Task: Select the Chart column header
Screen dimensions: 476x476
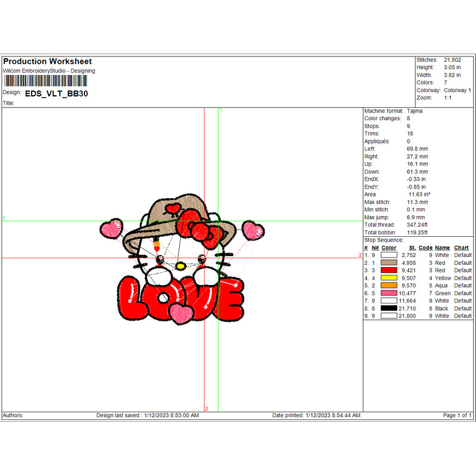Action: pyautogui.click(x=461, y=248)
